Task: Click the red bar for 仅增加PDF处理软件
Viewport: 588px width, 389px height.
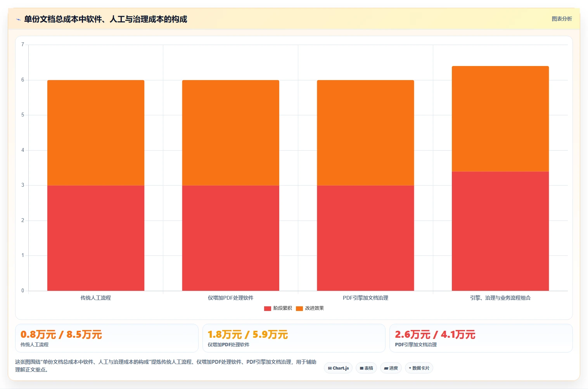Action: [230, 238]
